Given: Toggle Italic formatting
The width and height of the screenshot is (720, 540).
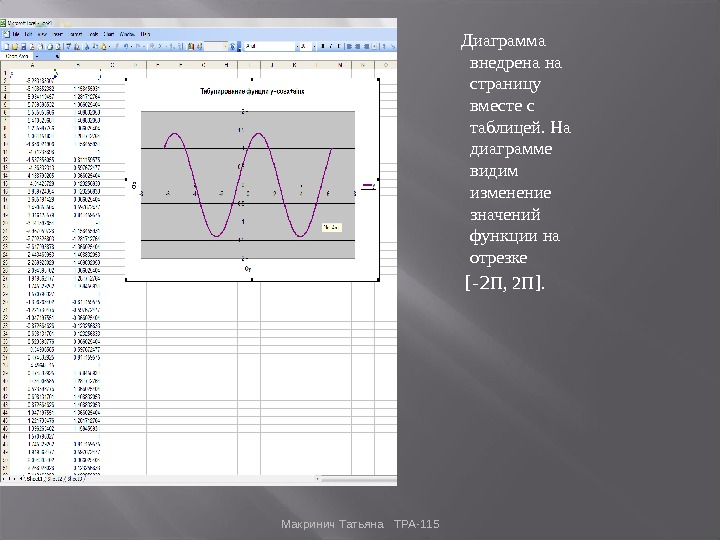Looking at the screenshot, I should click(x=331, y=46).
